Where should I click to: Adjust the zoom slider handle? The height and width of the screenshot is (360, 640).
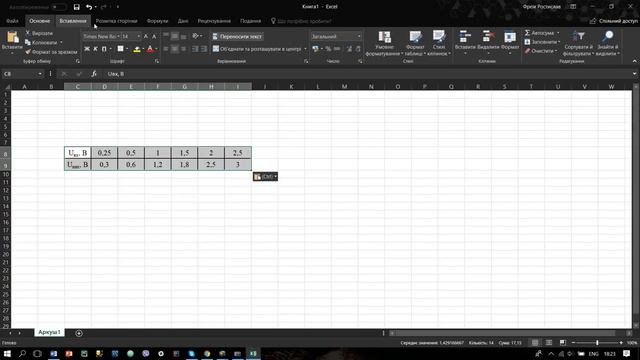tap(597, 343)
